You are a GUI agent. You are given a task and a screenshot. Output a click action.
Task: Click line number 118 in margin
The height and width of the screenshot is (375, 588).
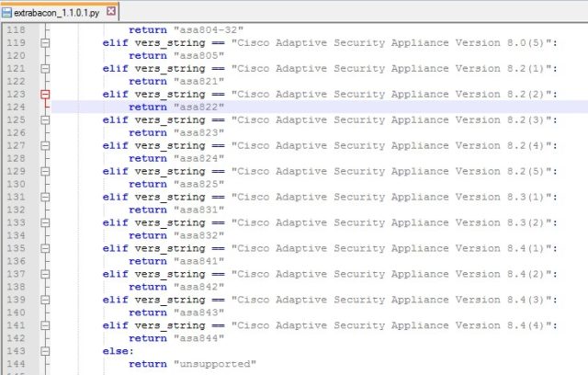pos(17,30)
